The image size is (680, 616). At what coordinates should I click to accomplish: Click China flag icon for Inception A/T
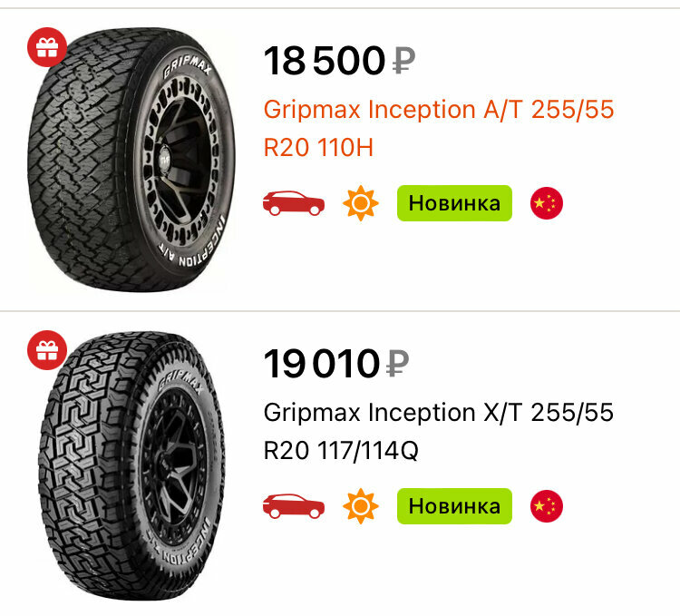546,203
